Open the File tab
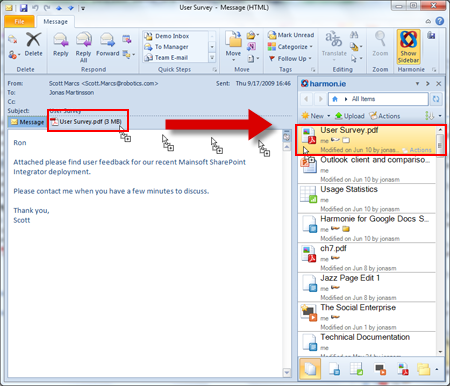The width and height of the screenshot is (450, 386). point(19,21)
